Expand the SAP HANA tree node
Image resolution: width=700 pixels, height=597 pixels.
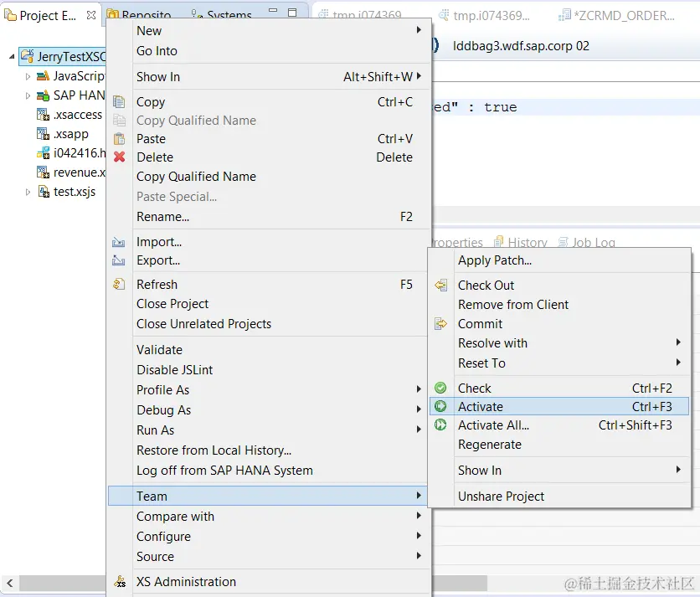tap(28, 95)
